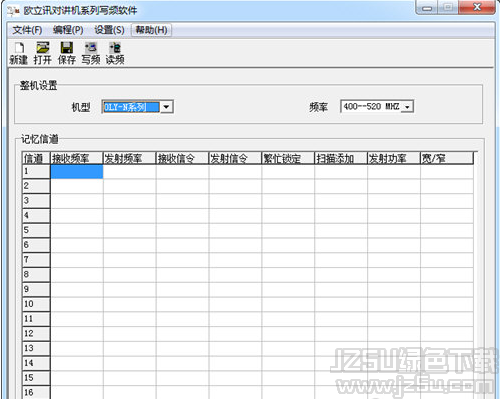Click the 扫描添加 column header
The width and height of the screenshot is (500, 399).
click(x=341, y=158)
